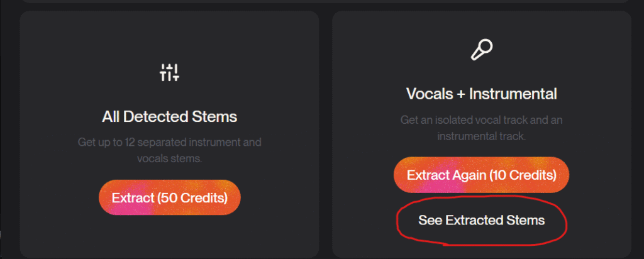Screen dimensions: 644x259
Task: Start the 50-credit all-stems extraction
Action: coord(169,197)
